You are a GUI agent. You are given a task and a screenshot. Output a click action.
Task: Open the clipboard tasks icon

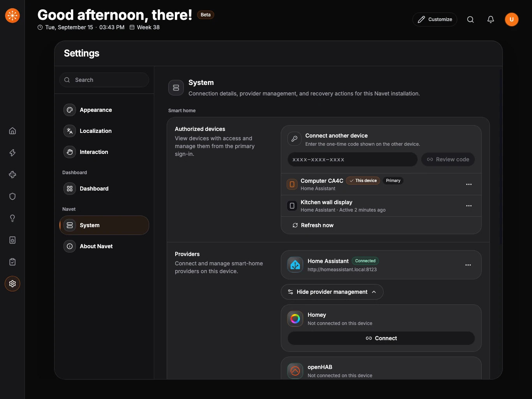[x=12, y=262]
